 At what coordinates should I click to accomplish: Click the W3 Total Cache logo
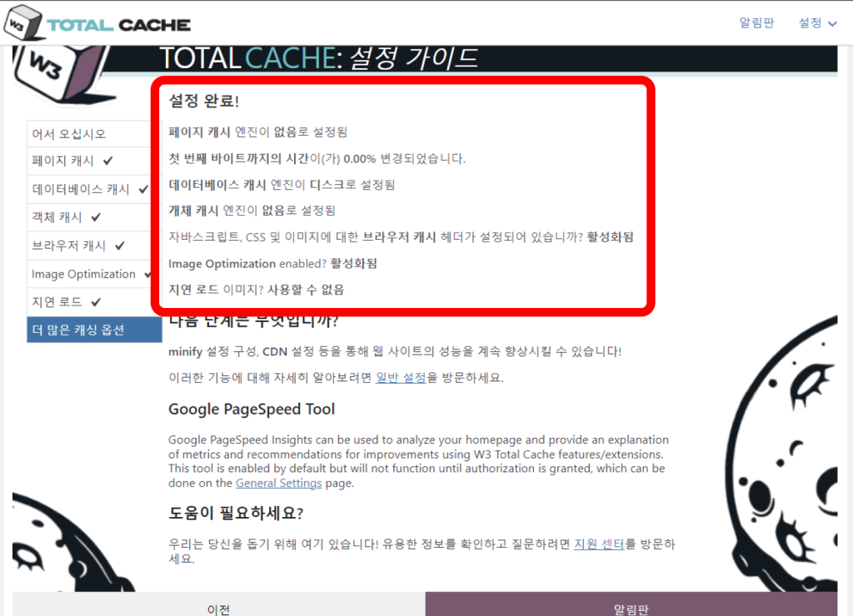point(97,22)
